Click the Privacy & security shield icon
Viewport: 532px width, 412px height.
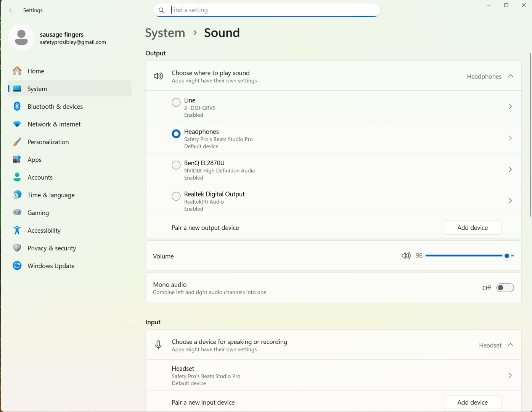point(17,248)
